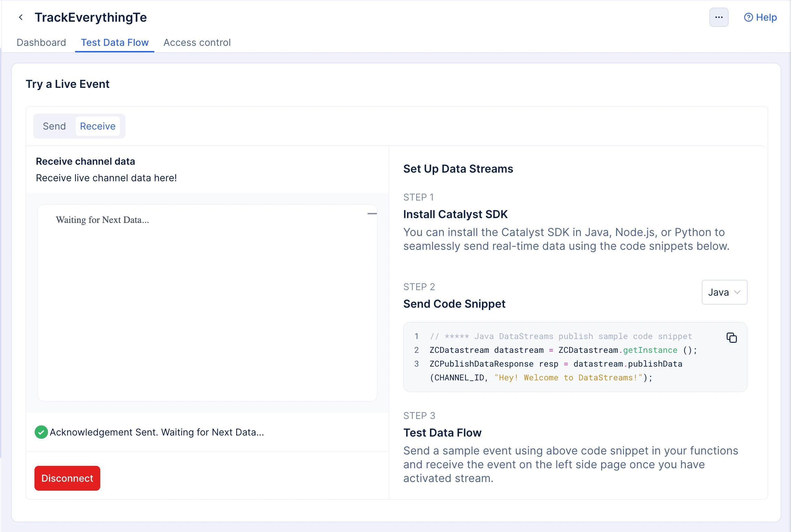The image size is (791, 532).
Task: Click 'Test Data Flow' step 3 heading
Action: 442,433
